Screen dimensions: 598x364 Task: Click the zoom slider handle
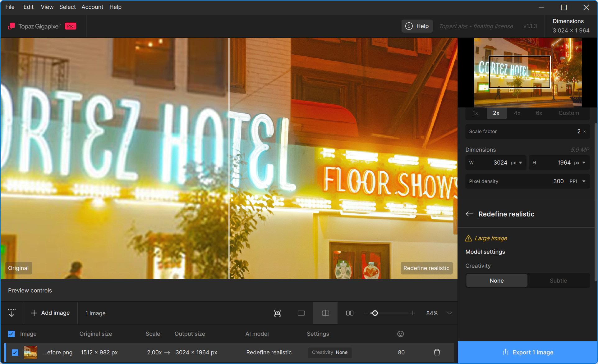tap(375, 313)
